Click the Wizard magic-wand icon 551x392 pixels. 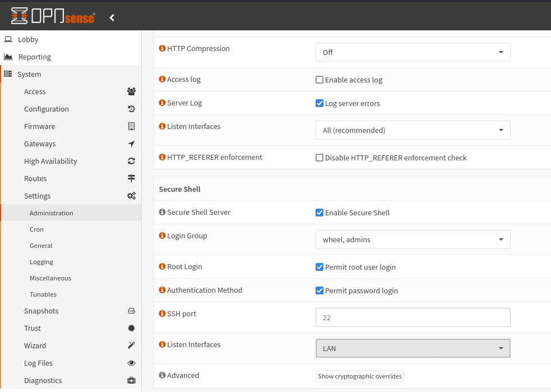(131, 345)
